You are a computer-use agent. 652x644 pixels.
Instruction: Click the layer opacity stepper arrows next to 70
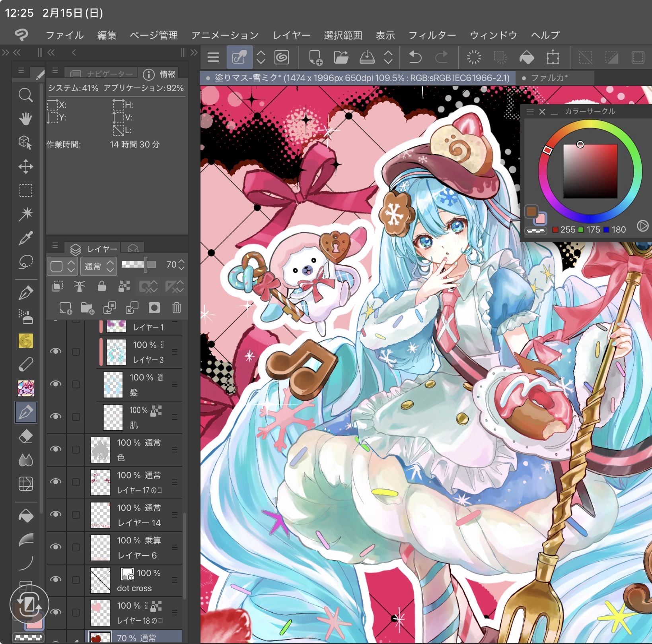click(181, 265)
